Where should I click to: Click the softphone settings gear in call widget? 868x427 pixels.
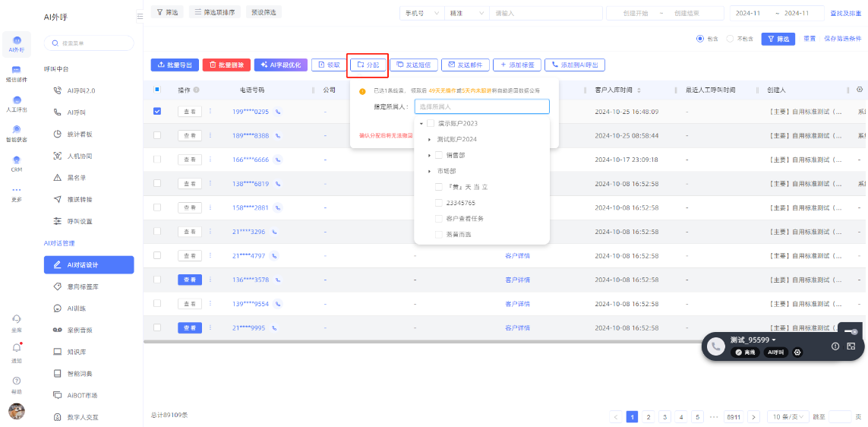797,353
